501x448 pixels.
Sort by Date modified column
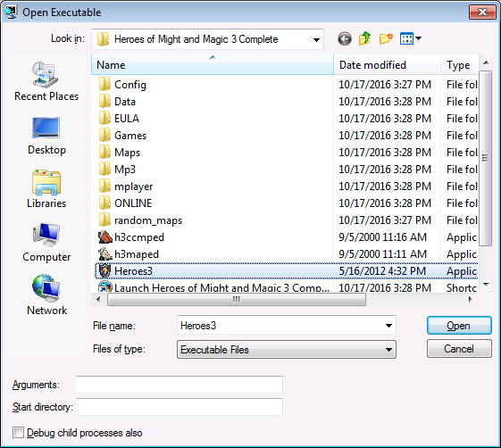click(x=388, y=65)
